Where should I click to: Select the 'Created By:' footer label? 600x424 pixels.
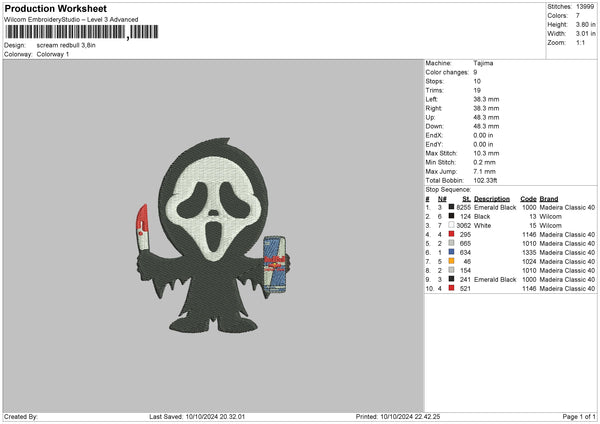pos(21,416)
